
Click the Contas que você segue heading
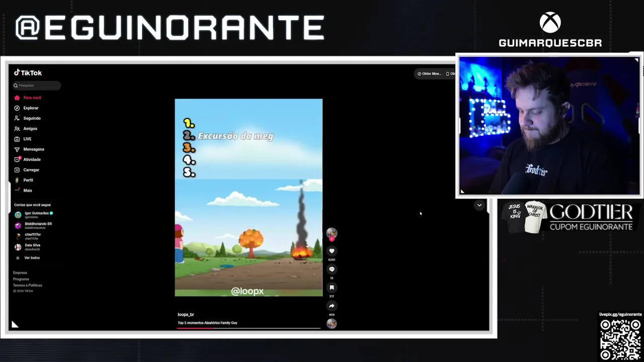33,205
